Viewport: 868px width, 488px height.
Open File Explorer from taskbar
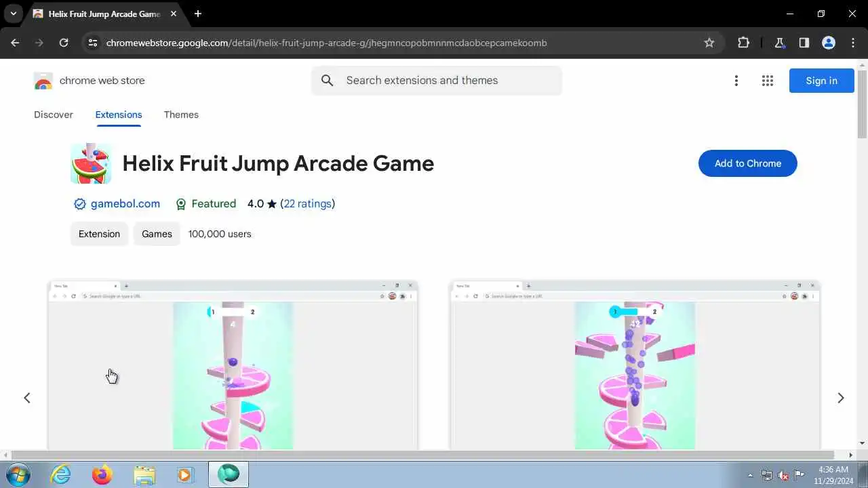coord(144,474)
